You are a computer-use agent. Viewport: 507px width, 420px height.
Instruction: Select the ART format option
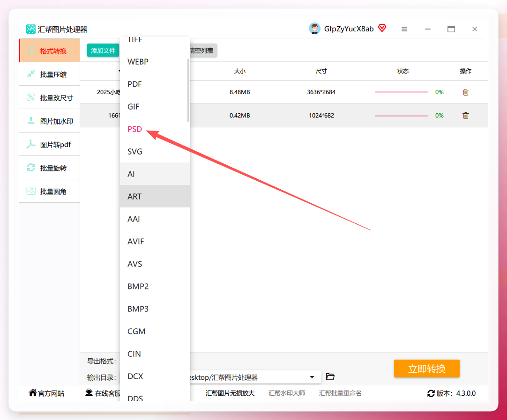pos(155,196)
